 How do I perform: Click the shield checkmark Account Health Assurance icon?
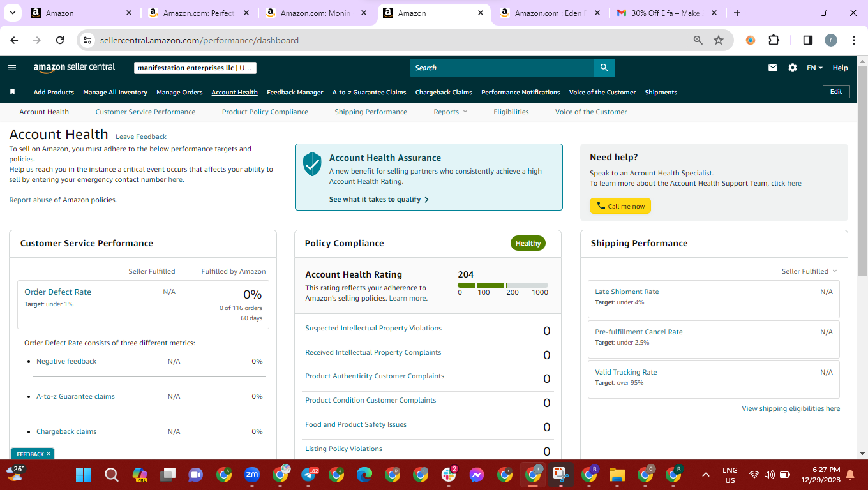[x=312, y=164]
